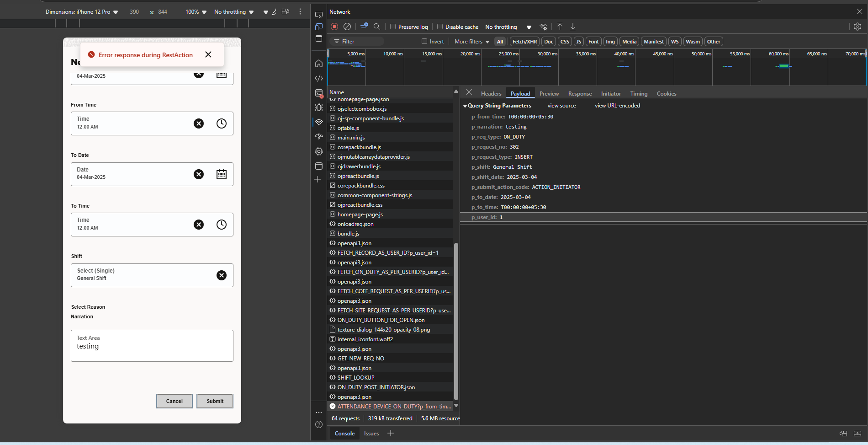Switch to the Headers tab

coord(491,94)
